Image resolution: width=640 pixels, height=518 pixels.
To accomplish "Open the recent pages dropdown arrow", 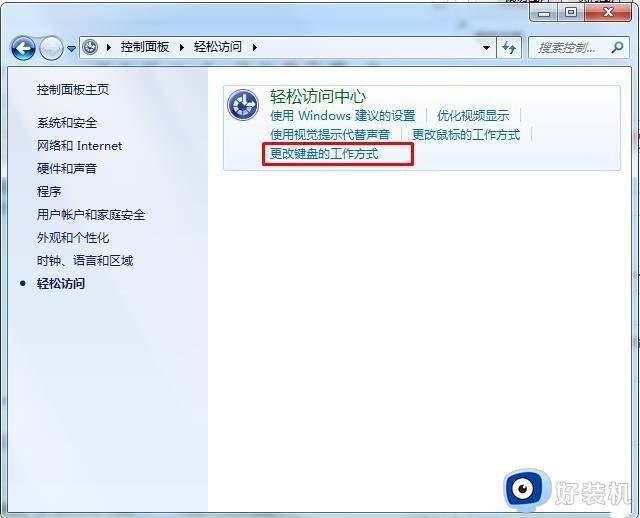I will (71, 49).
